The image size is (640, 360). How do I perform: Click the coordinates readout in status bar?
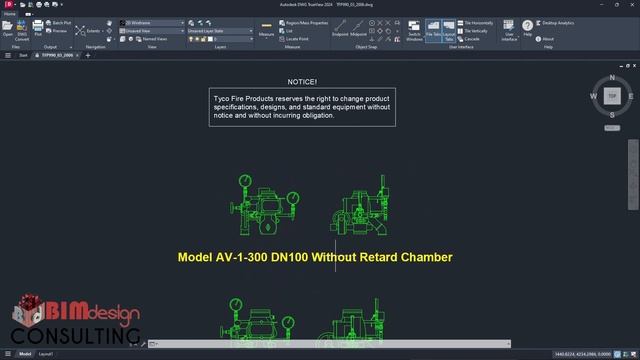(582, 354)
